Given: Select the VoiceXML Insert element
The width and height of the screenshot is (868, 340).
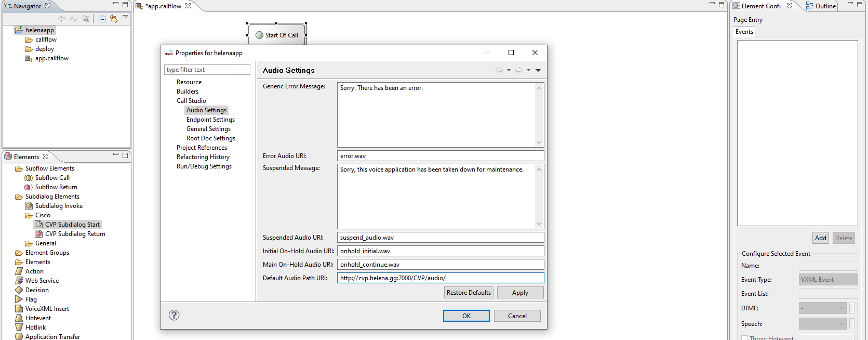Looking at the screenshot, I should [47, 309].
